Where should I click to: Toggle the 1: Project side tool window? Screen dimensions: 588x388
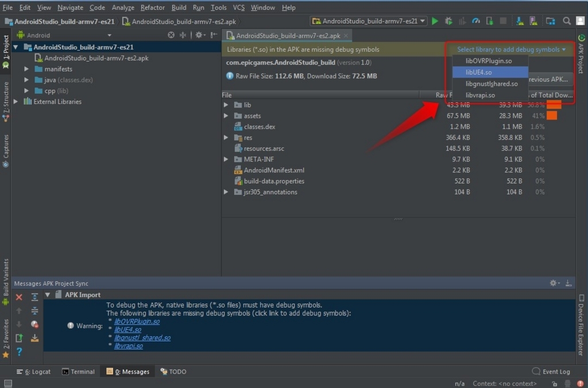[x=6, y=51]
